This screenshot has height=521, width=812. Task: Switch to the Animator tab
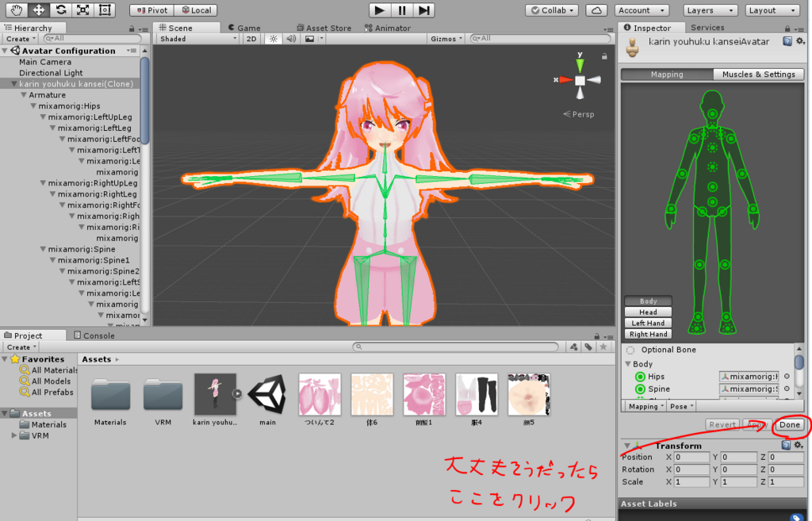coord(388,28)
